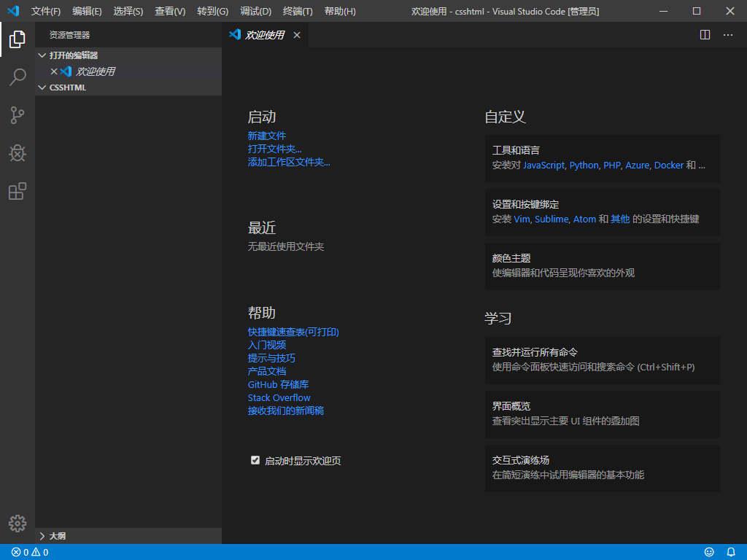Viewport: 747px width, 560px height.
Task: Open the 调试(D) menu
Action: tap(256, 12)
